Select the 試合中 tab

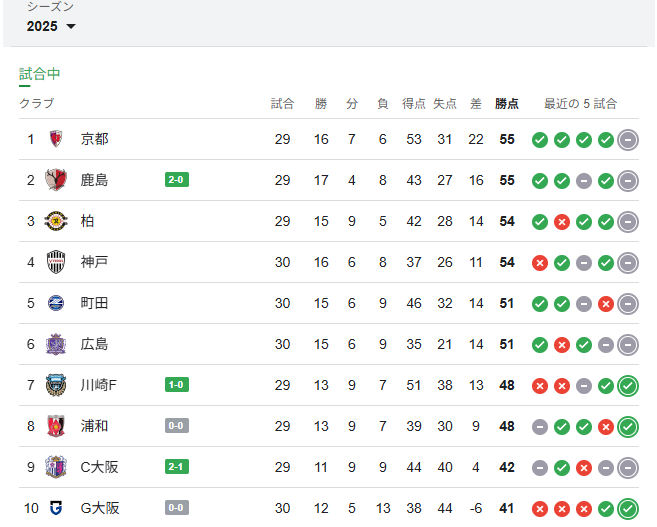(x=40, y=74)
